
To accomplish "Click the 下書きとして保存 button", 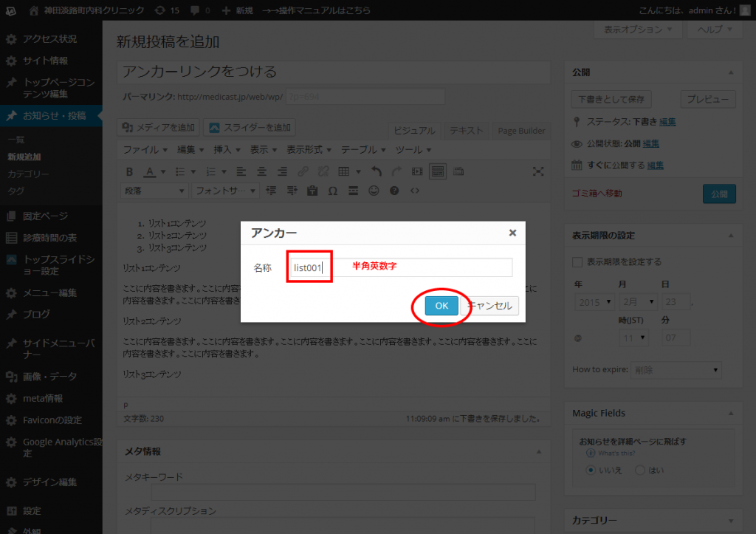I will coord(611,100).
